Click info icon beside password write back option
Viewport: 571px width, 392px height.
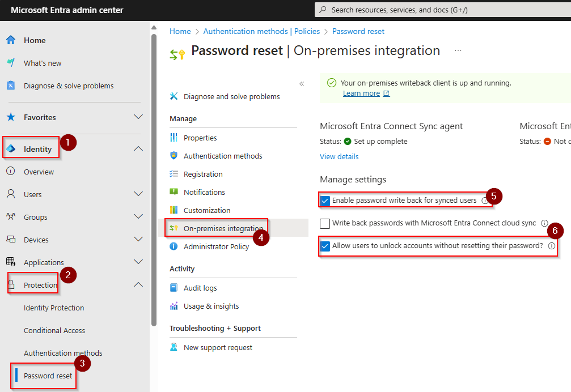pyautogui.click(x=484, y=201)
